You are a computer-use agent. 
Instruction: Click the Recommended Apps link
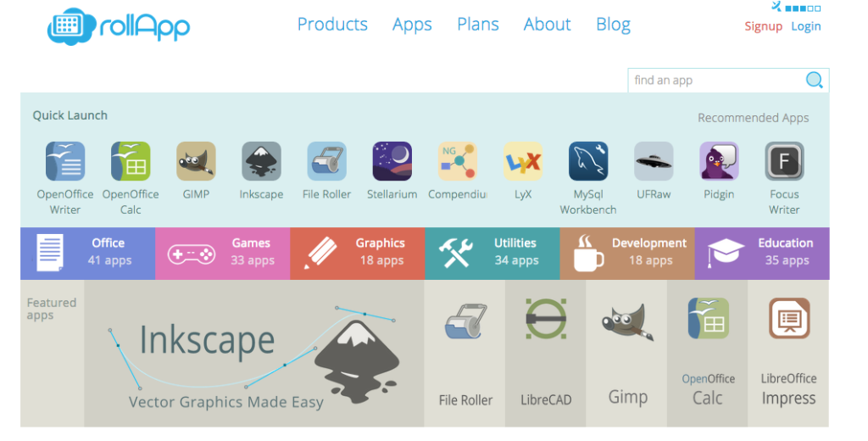click(753, 118)
